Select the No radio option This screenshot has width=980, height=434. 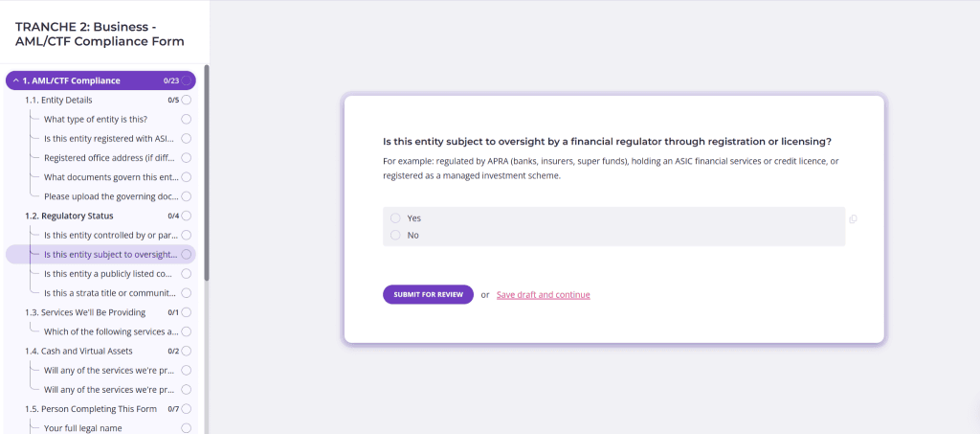pyautogui.click(x=395, y=235)
